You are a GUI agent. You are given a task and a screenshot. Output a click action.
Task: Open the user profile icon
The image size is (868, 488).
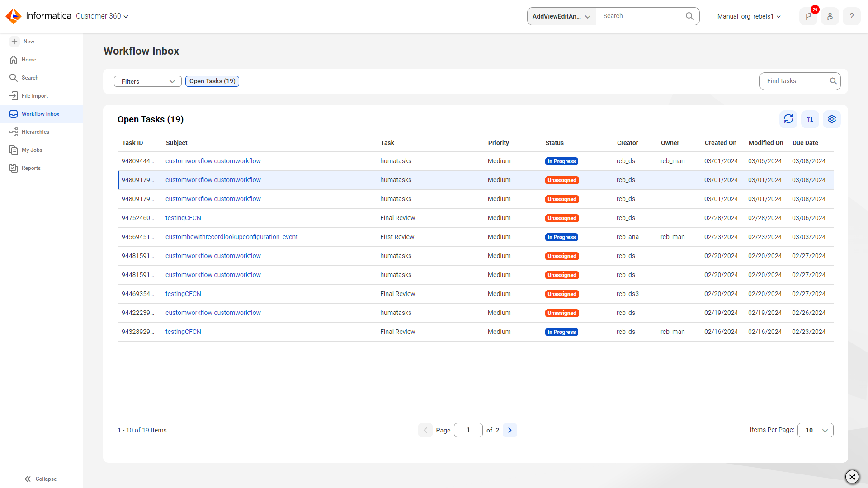tap(830, 16)
